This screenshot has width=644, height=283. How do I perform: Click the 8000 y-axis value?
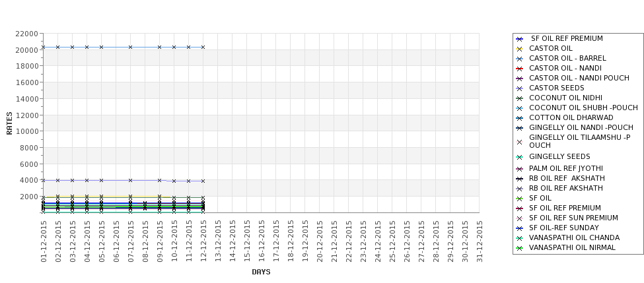[29, 148]
